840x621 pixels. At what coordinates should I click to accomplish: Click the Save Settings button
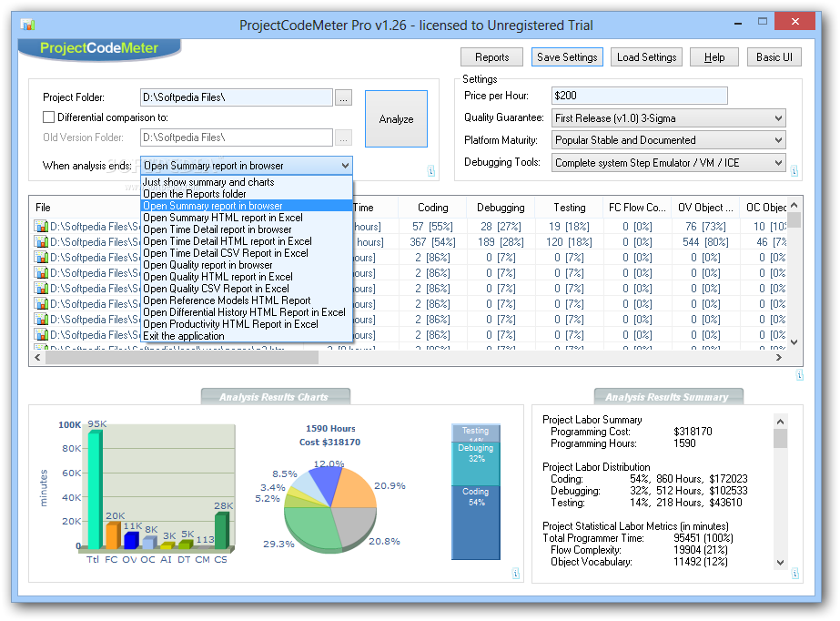pyautogui.click(x=567, y=57)
